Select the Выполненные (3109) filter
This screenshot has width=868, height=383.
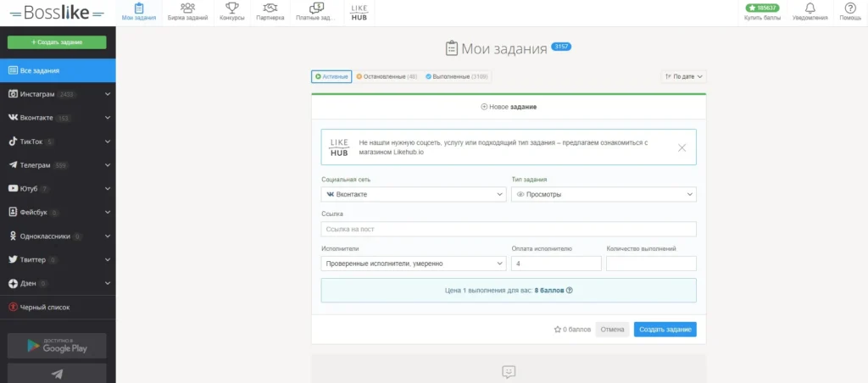[457, 76]
